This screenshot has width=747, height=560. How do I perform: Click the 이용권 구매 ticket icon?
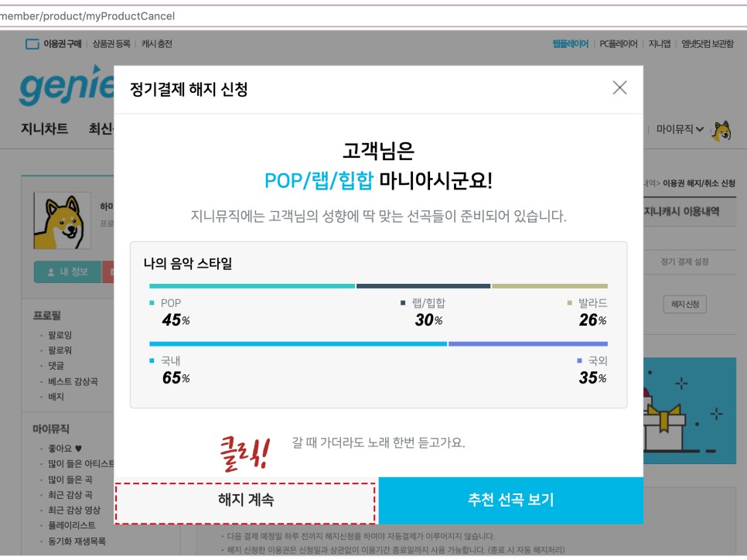[x=32, y=44]
